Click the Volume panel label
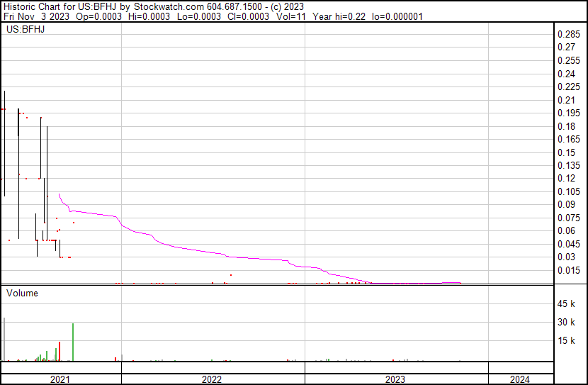The image size is (588, 385). pyautogui.click(x=22, y=293)
